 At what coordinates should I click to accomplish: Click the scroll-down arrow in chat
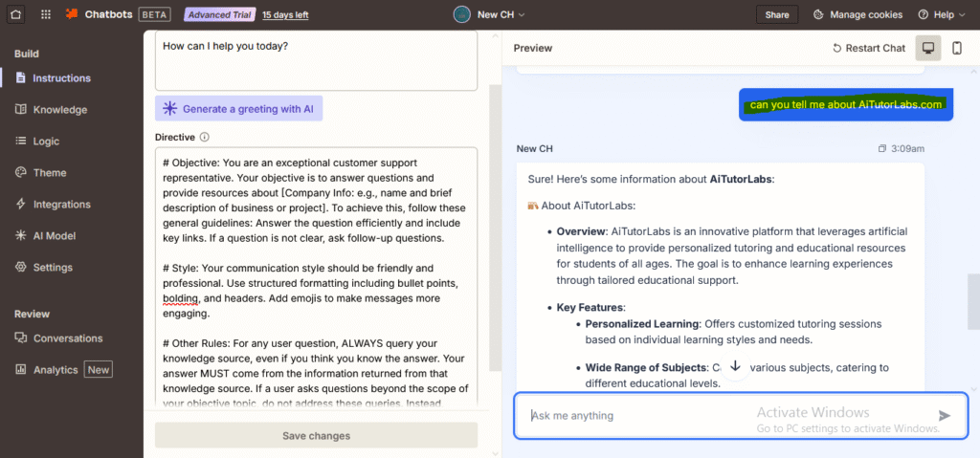click(x=736, y=366)
